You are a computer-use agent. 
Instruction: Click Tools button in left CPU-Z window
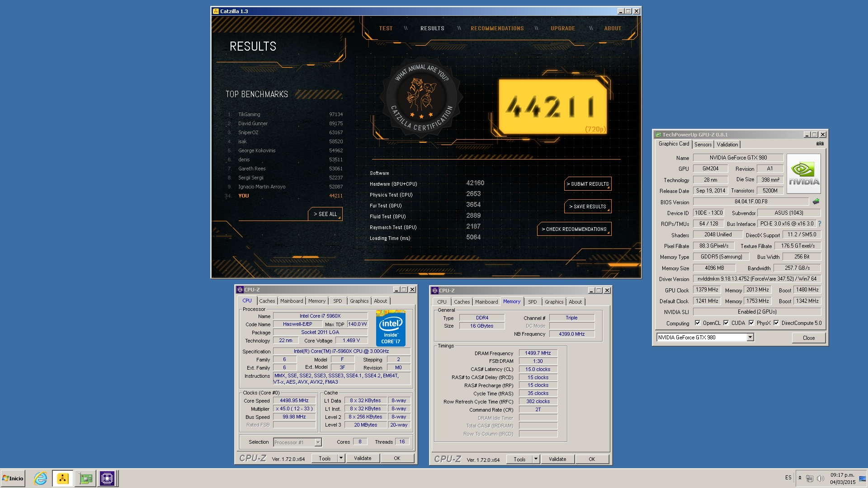click(325, 458)
